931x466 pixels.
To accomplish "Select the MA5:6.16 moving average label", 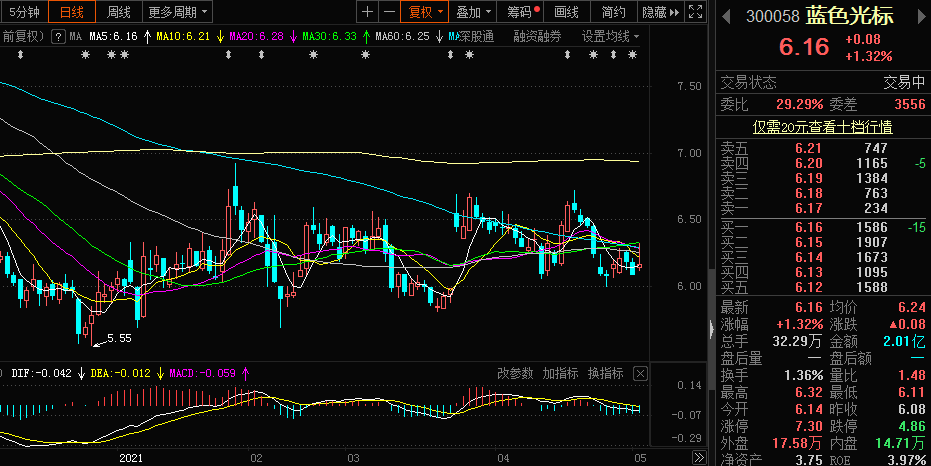I will click(x=113, y=37).
